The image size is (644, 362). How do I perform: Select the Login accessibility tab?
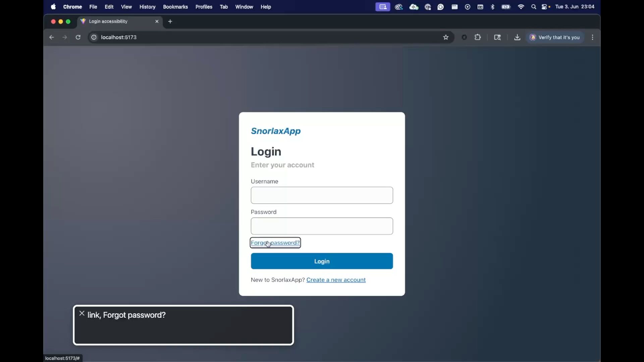(x=120, y=21)
